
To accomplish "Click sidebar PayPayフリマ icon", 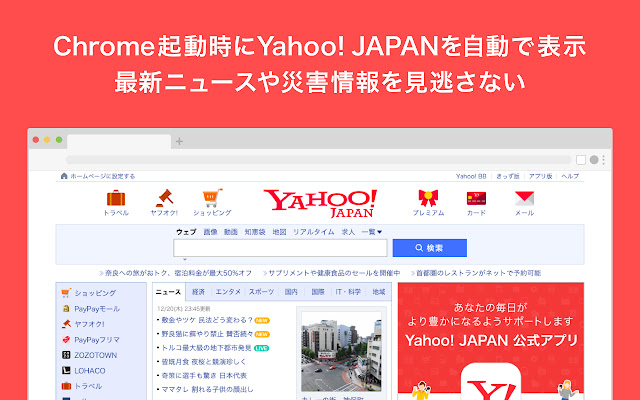I will pyautogui.click(x=66, y=340).
